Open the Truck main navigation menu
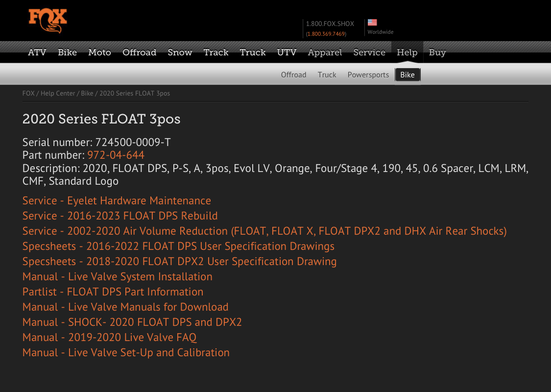This screenshot has width=551, height=392. pos(252,52)
